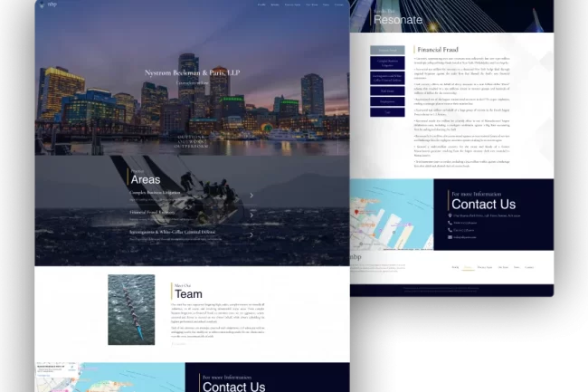Click the arrow beside Complex Business Litigation
The height and width of the screenshot is (392, 588).
pyautogui.click(x=251, y=195)
